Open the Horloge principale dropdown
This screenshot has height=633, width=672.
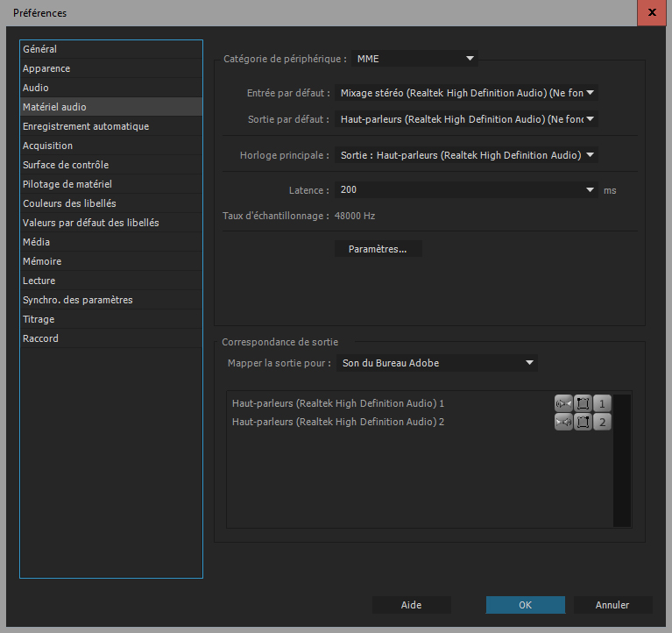coord(466,155)
